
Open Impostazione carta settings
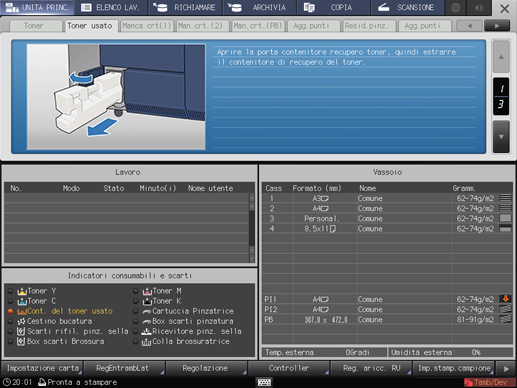[x=43, y=368]
